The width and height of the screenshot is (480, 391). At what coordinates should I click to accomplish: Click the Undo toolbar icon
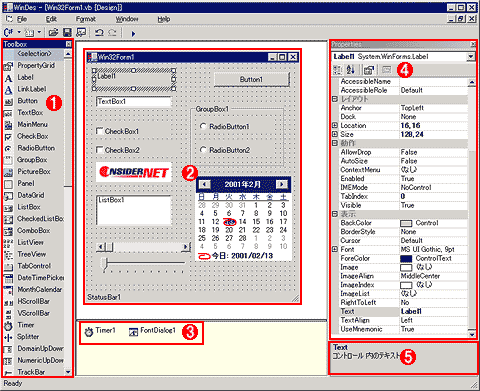click(x=99, y=33)
